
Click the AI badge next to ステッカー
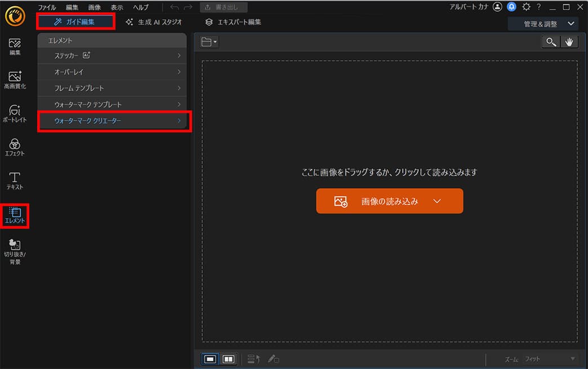[x=86, y=55]
